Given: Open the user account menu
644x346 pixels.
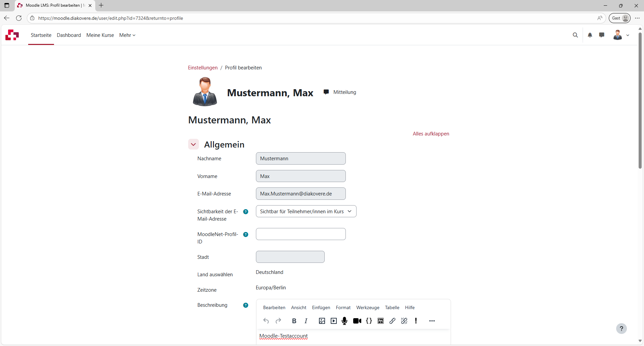Looking at the screenshot, I should (x=621, y=35).
